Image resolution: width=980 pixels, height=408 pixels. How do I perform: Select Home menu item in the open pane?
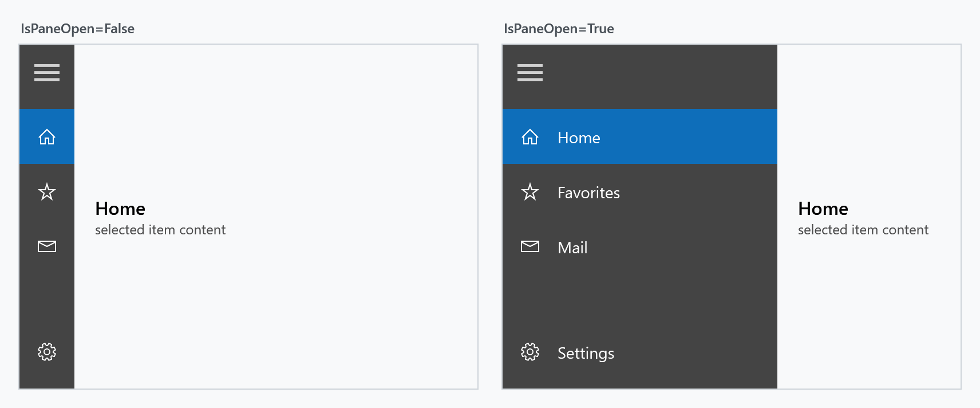pos(640,136)
